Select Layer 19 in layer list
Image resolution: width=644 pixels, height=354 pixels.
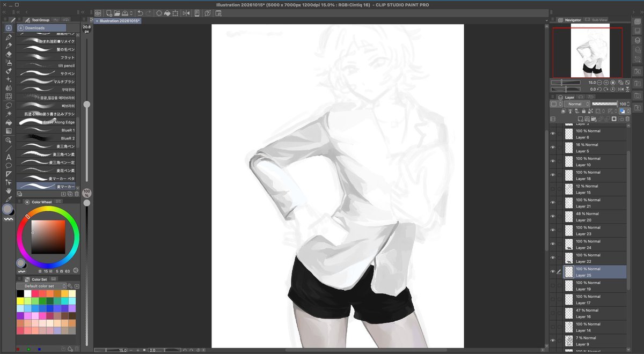pyautogui.click(x=594, y=286)
